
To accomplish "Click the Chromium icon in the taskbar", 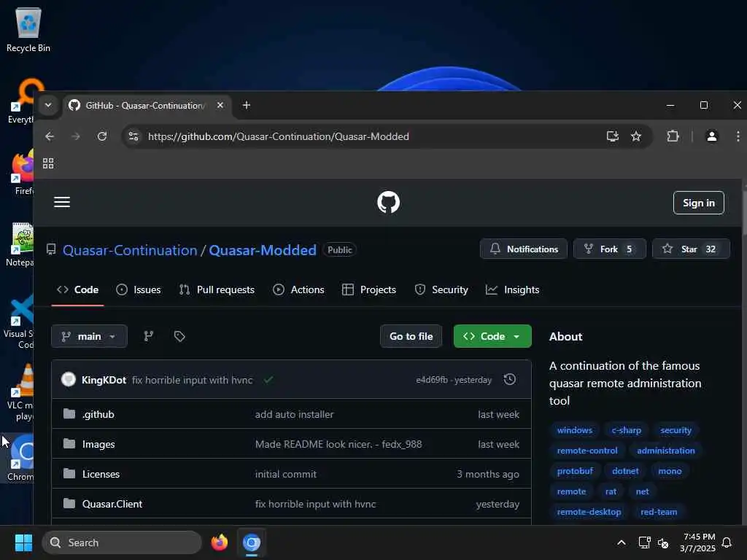I will pyautogui.click(x=252, y=542).
